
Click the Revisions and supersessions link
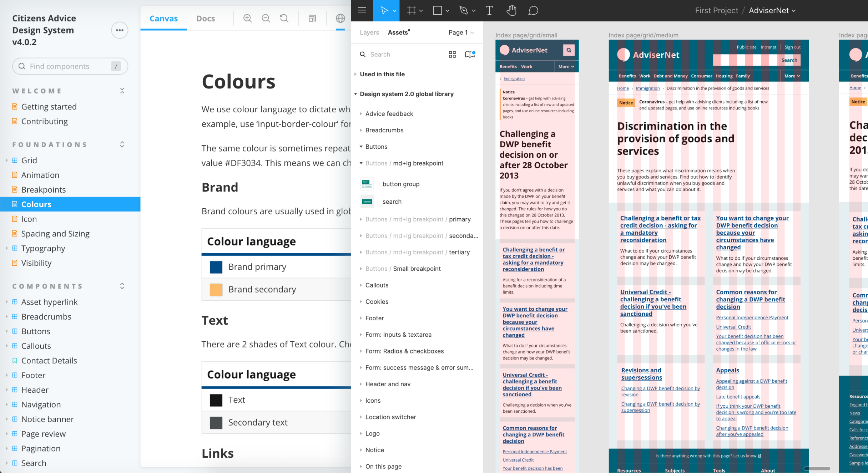(641, 374)
